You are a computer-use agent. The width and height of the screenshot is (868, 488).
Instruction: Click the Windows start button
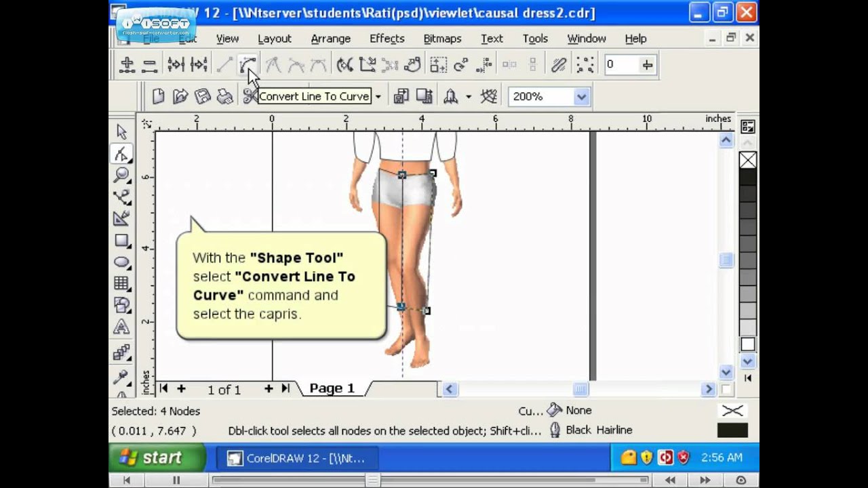pos(157,457)
